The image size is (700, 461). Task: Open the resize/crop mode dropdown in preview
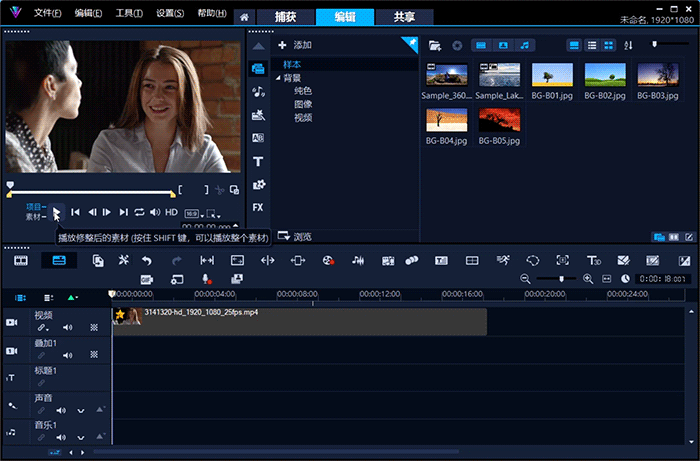tap(213, 214)
